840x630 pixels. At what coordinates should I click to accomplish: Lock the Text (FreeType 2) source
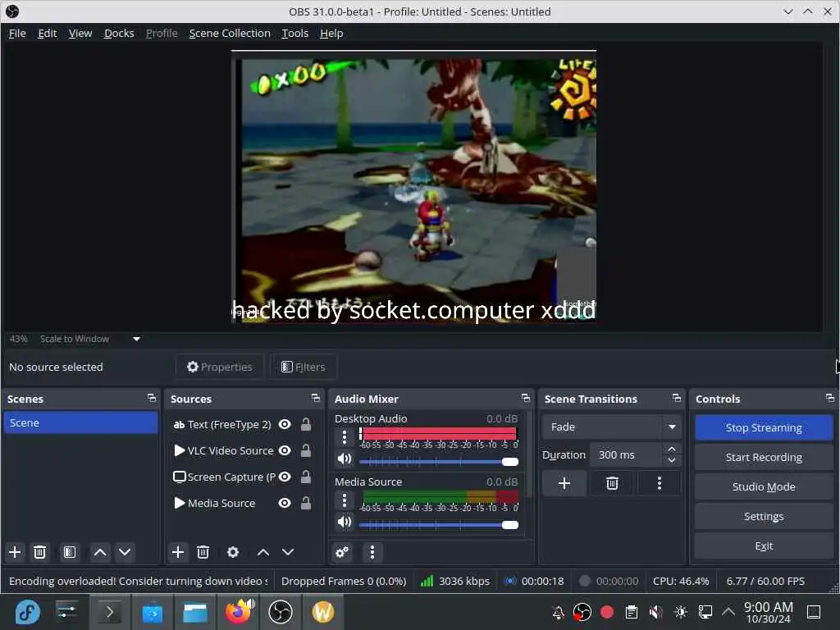[x=306, y=424]
